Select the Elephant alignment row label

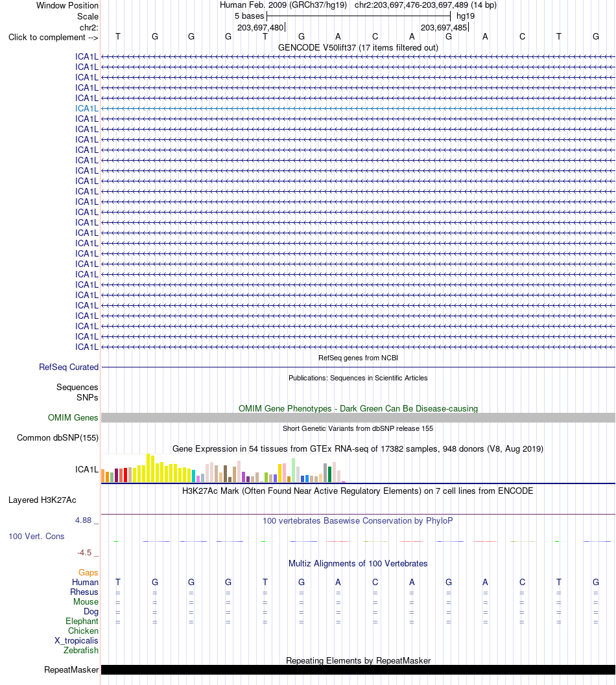point(82,621)
